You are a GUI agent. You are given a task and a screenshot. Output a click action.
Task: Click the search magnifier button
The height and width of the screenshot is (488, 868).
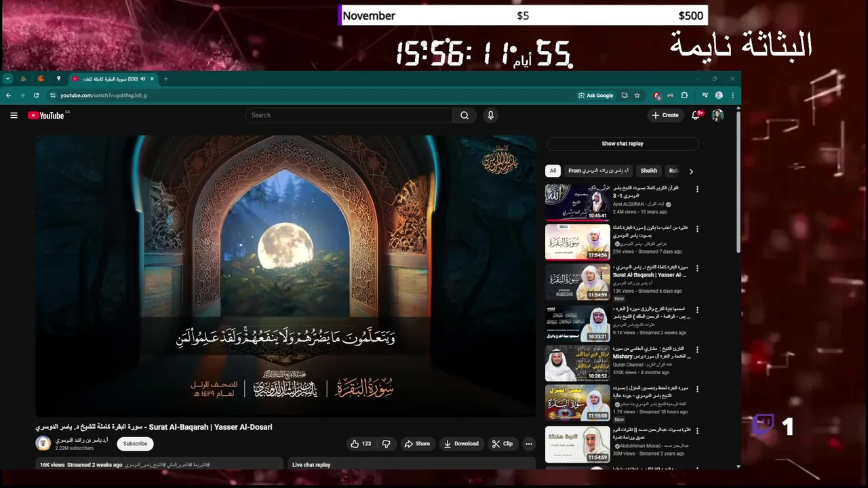pos(465,115)
